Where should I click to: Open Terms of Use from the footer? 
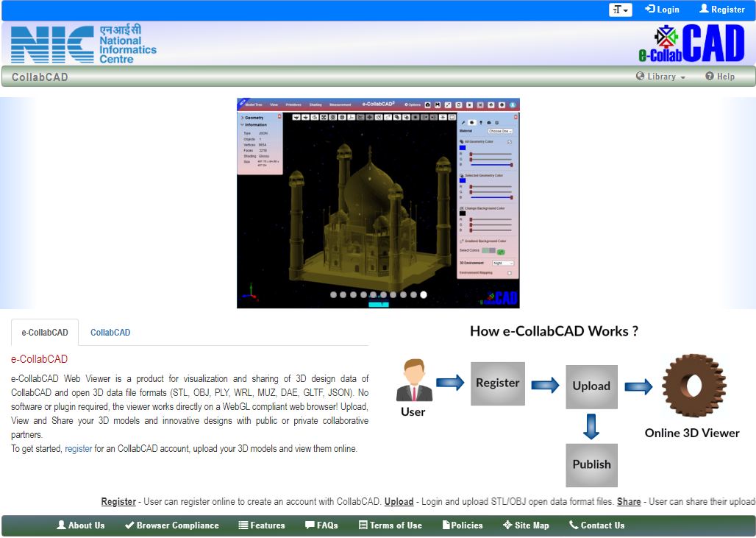391,525
